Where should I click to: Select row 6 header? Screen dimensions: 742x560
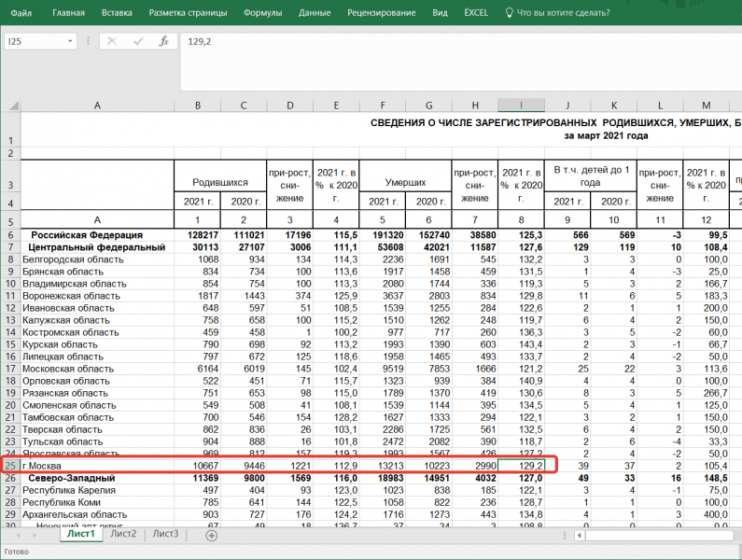click(x=10, y=235)
